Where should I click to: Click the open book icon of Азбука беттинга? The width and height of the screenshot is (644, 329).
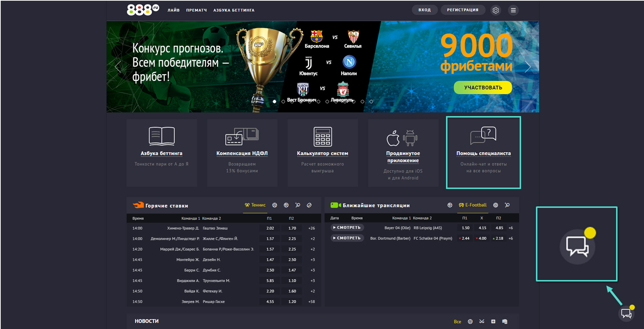162,136
